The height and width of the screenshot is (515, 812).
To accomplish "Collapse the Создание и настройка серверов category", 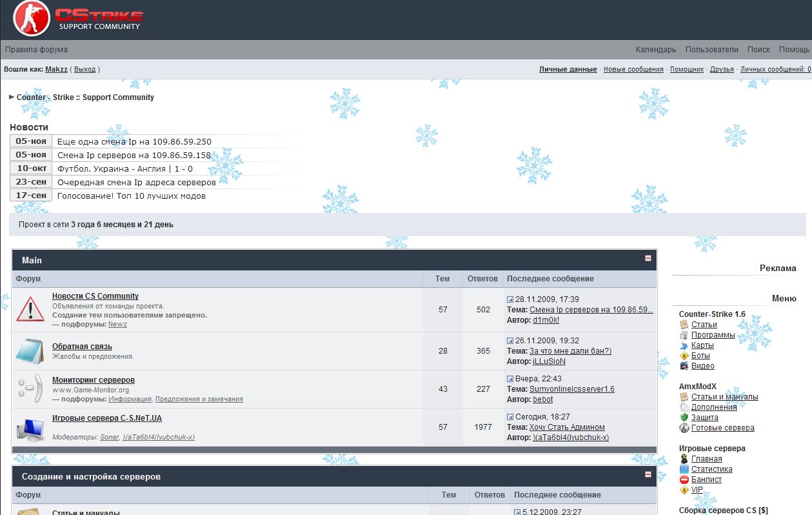I will pyautogui.click(x=648, y=474).
